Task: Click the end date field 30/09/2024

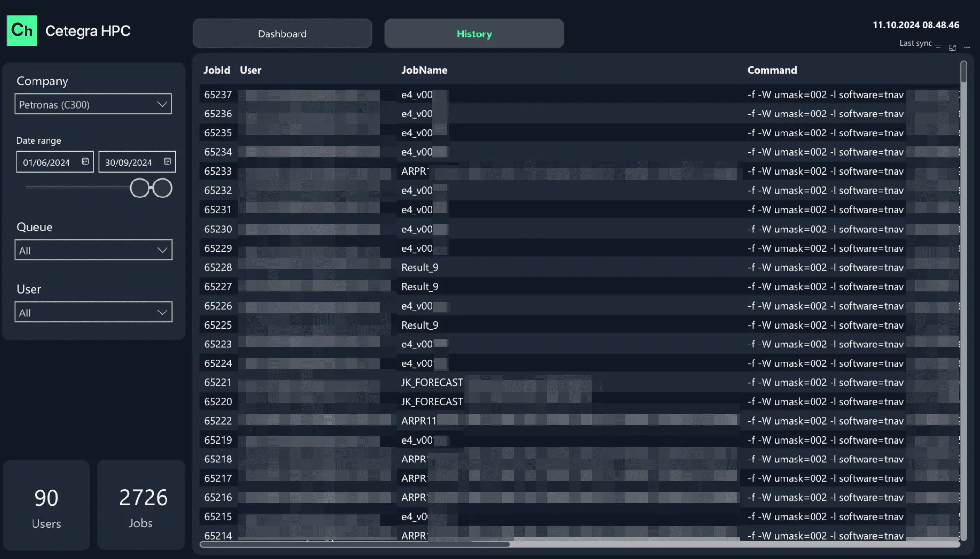Action: [129, 163]
